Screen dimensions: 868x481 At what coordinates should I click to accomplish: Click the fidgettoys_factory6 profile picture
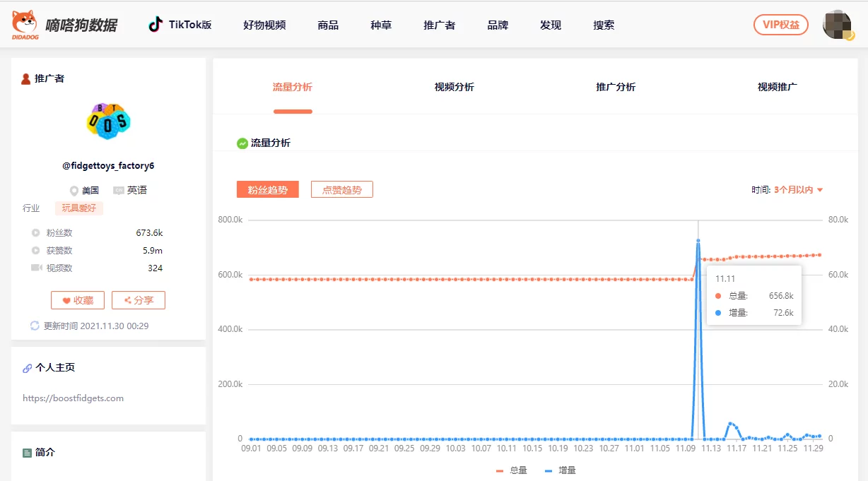click(x=108, y=121)
